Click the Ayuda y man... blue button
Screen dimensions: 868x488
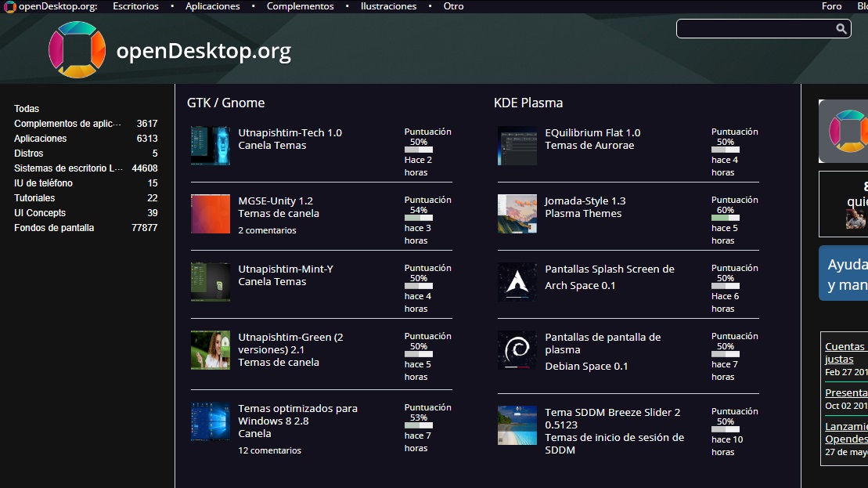(x=843, y=273)
